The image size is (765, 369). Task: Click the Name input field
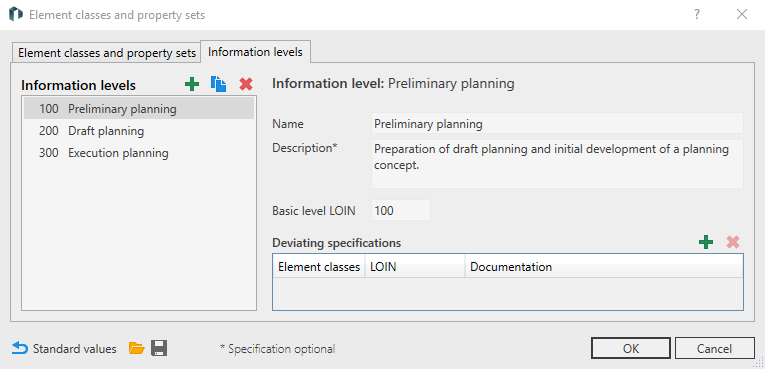(x=557, y=123)
